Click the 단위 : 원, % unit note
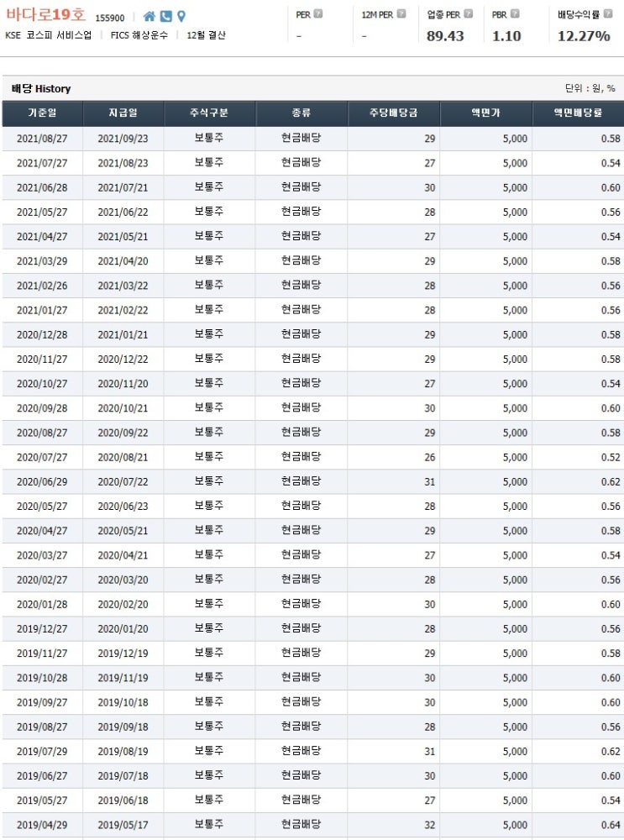This screenshot has width=624, height=840. click(590, 88)
